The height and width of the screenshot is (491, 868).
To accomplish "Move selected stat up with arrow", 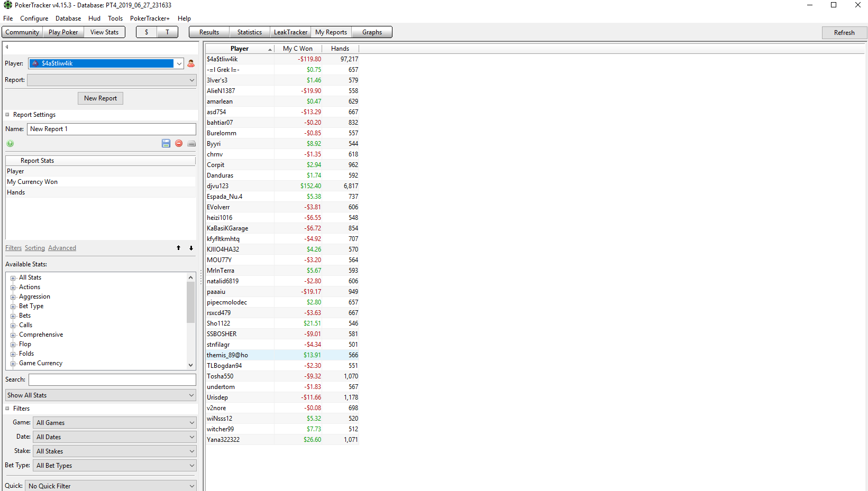I will (x=178, y=248).
